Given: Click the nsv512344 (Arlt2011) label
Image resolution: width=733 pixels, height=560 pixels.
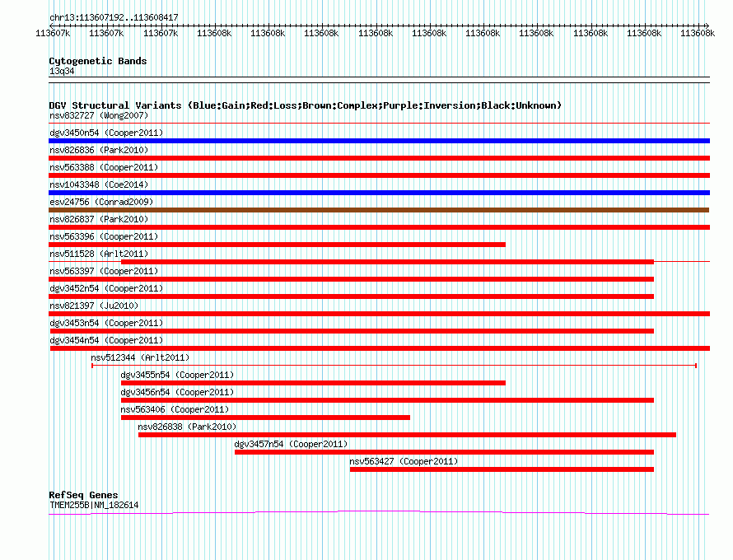Looking at the screenshot, I should pyautogui.click(x=140, y=357).
